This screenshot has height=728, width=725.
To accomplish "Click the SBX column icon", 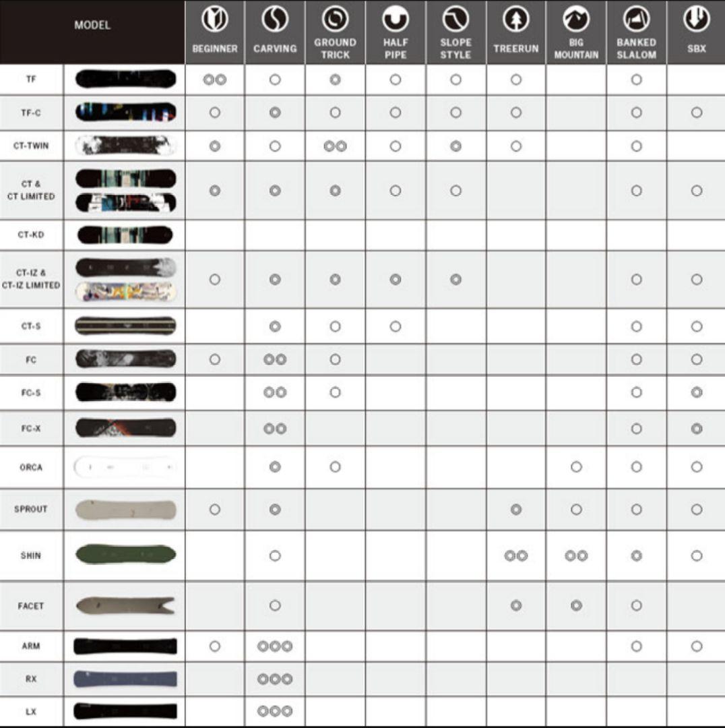I will [x=696, y=20].
